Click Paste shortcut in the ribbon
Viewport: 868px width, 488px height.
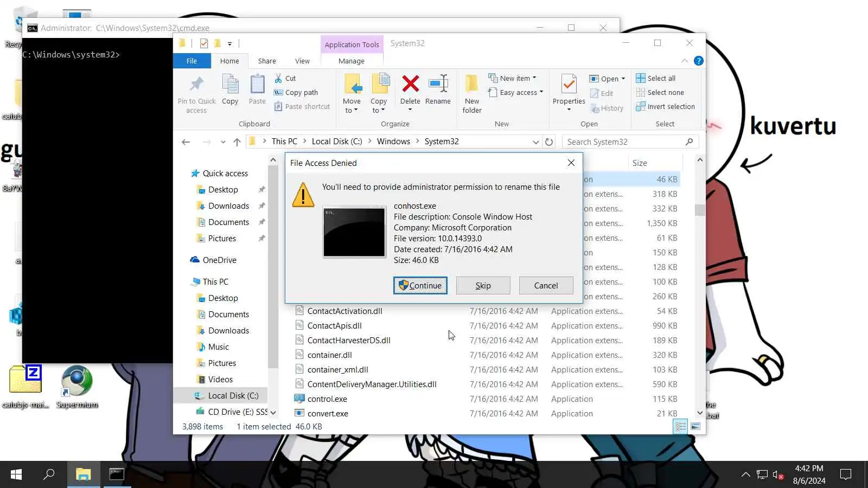[x=302, y=106]
